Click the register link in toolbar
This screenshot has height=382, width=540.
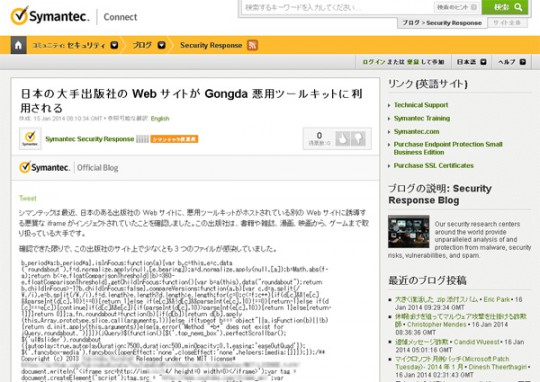[x=413, y=62]
